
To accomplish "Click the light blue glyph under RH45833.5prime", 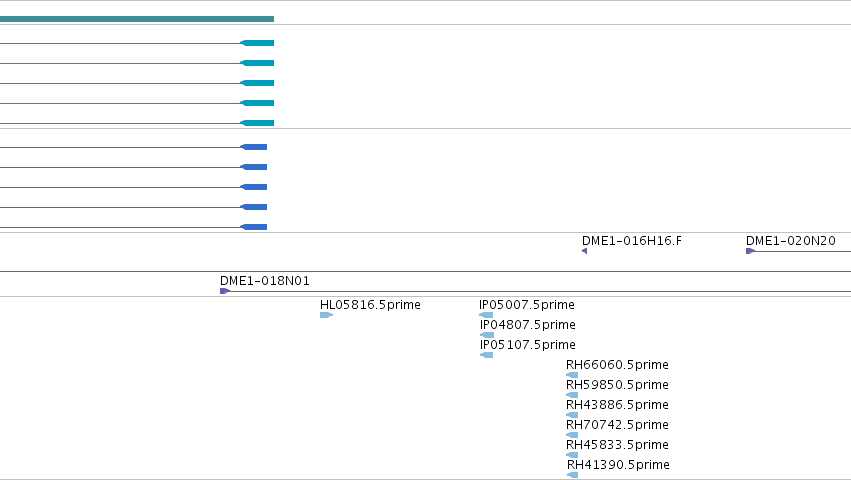I will click(x=572, y=455).
